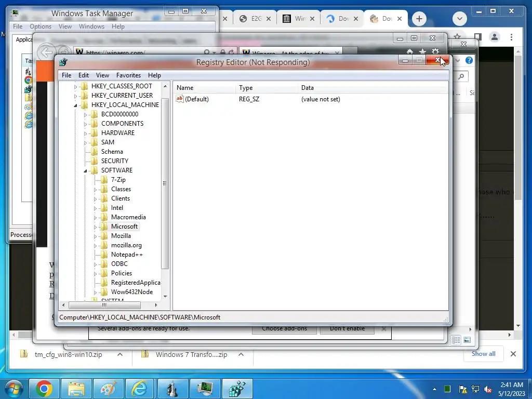Screen dimensions: 532x399
Task: Open options chevron for Windows 7 Transfo download
Action: tap(241, 354)
